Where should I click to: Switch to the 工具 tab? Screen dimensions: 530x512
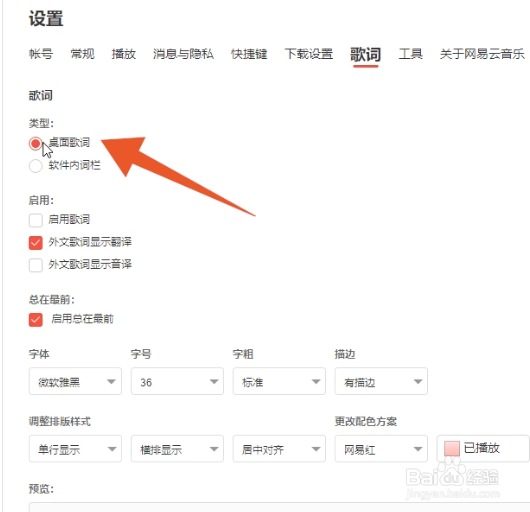[410, 54]
